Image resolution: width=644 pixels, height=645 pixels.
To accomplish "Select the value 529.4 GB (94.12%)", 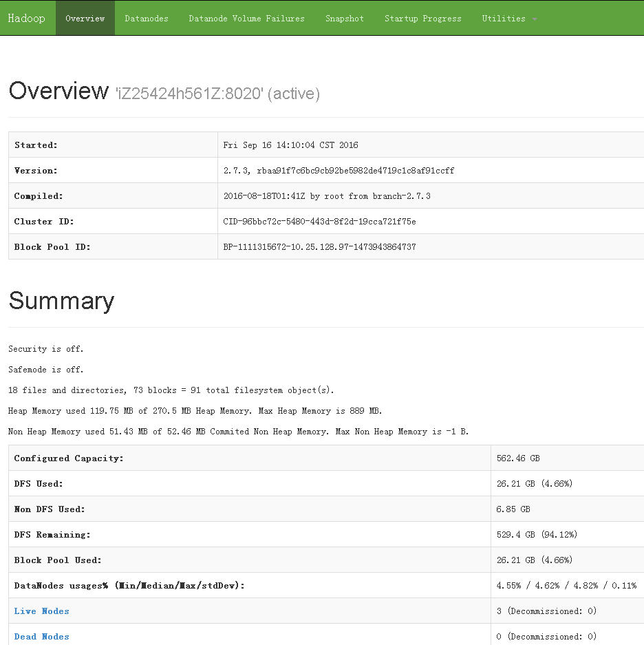I will [537, 535].
